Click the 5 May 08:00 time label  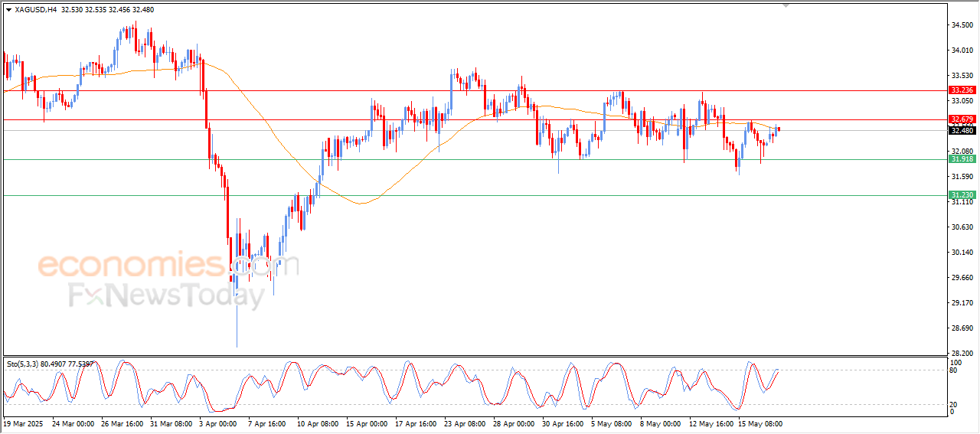click(612, 423)
